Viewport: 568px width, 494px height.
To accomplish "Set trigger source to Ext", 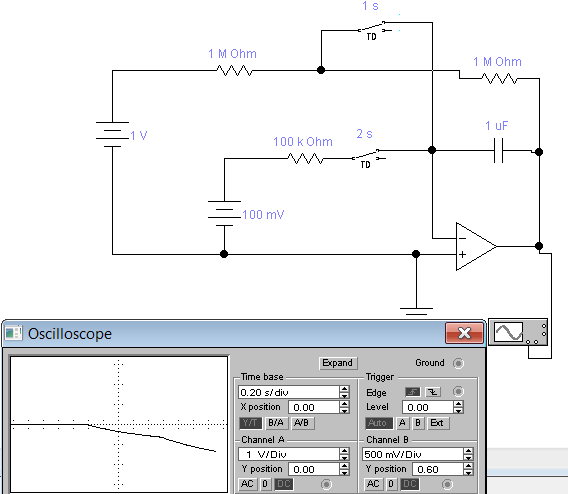I will 437,423.
